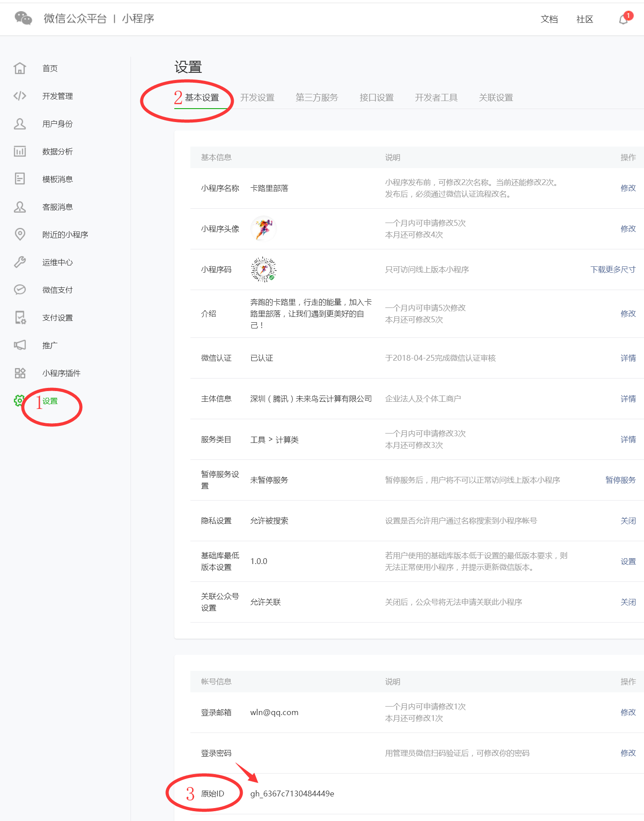644x821 pixels.
Task: Click 修改 for 小程序头像
Action: [x=628, y=229]
